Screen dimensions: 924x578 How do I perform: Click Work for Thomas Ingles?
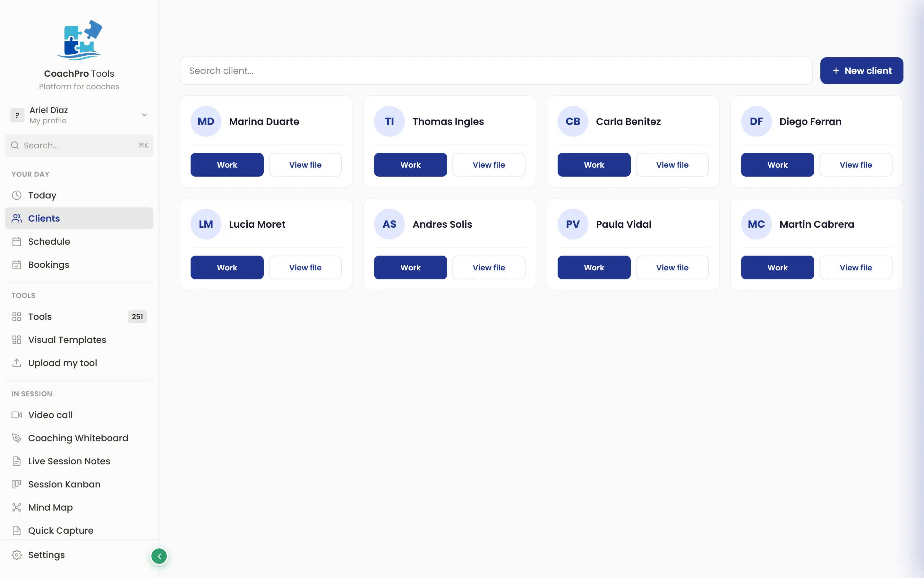pos(410,165)
